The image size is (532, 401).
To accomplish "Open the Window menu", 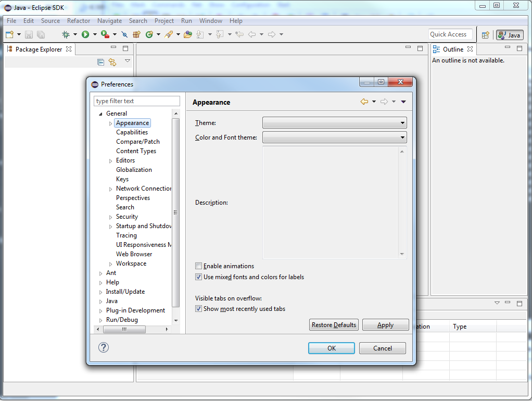I will point(211,21).
